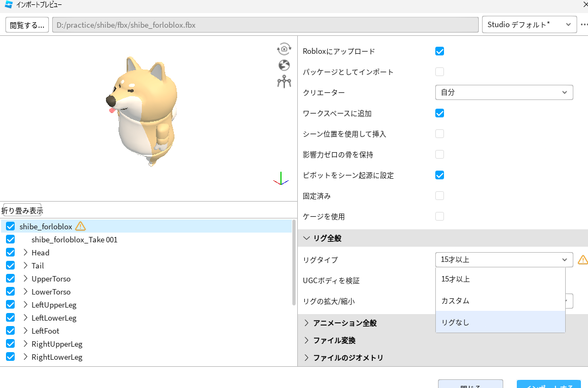
Task: Expand the LowerTorso tree node
Action: pos(26,292)
